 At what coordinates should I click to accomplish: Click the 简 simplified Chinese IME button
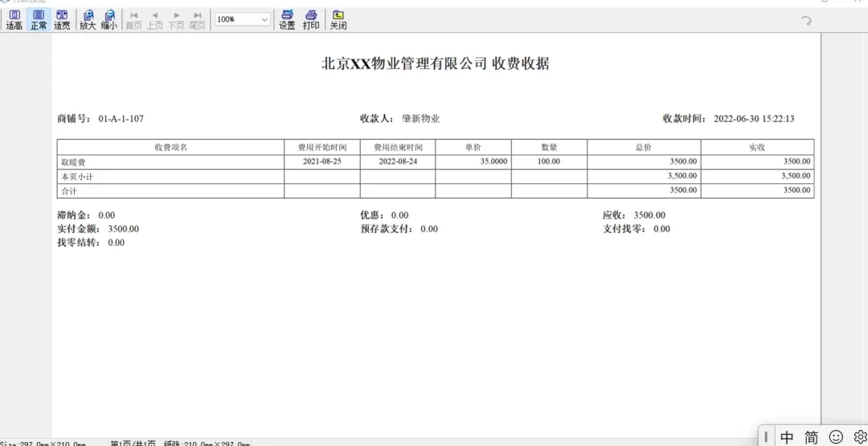click(x=811, y=436)
